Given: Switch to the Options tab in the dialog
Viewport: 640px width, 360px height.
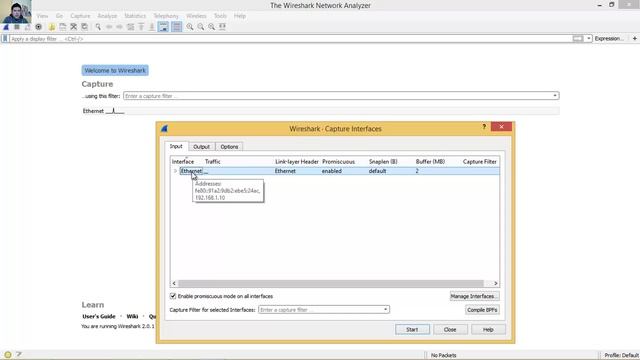Looking at the screenshot, I should click(229, 147).
